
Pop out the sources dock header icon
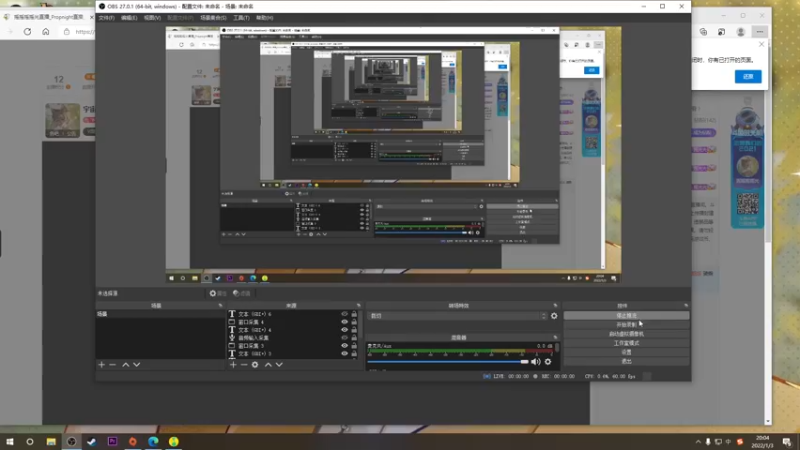tap(359, 305)
